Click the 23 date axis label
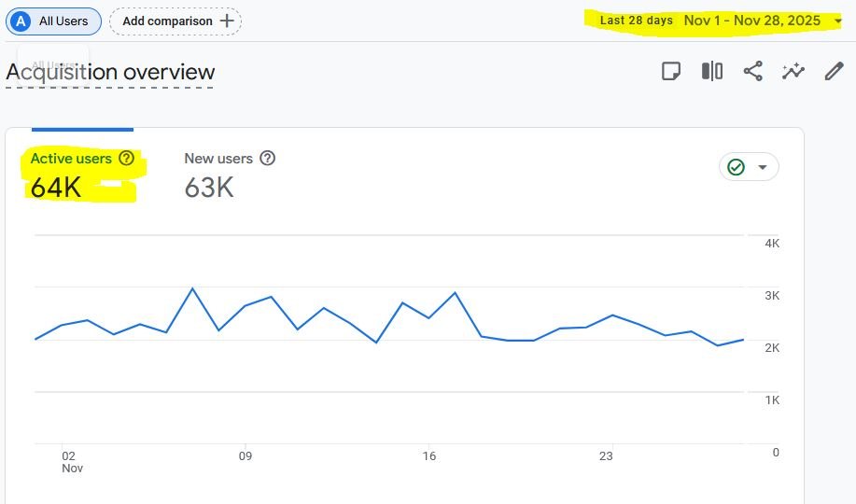The image size is (856, 504). pyautogui.click(x=606, y=456)
